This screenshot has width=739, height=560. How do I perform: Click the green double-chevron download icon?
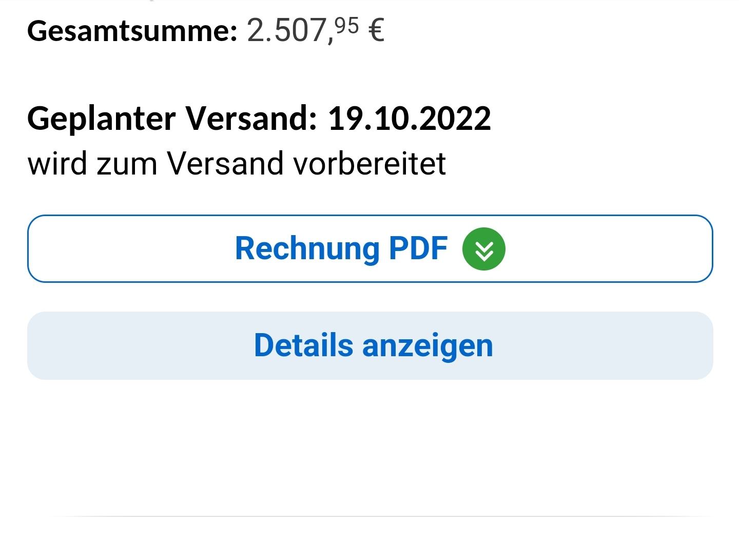point(483,249)
